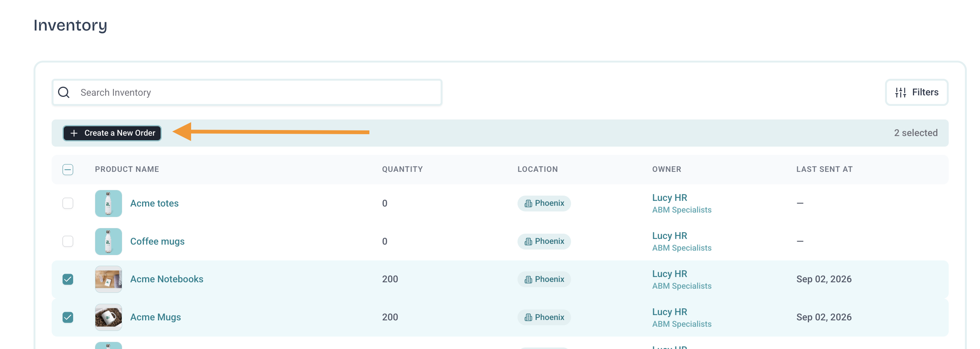
Task: Click Lucy HR owner in Acme Mugs row
Action: pos(669,312)
